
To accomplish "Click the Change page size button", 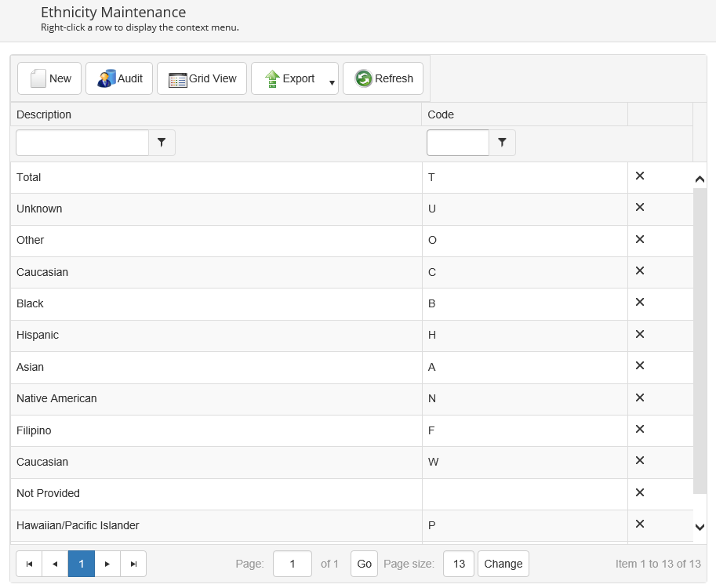I will [503, 564].
